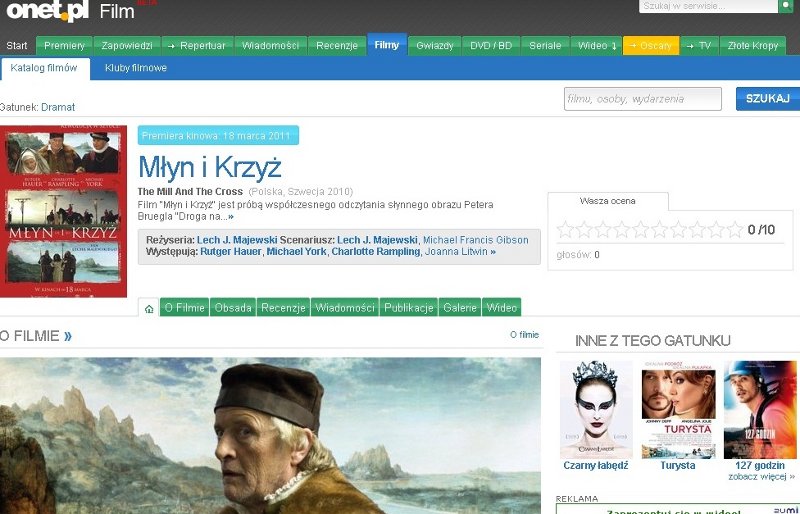Select Recenzje in the top navigation bar

(x=337, y=46)
